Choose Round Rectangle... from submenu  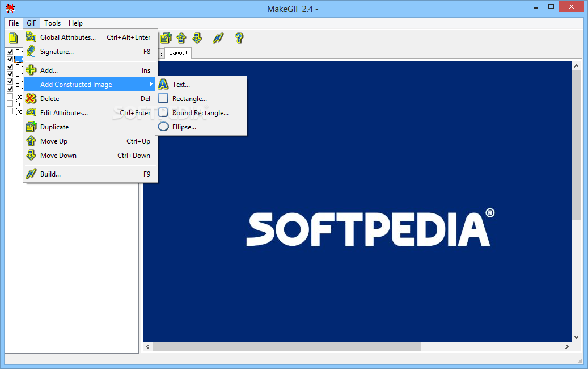coord(201,113)
